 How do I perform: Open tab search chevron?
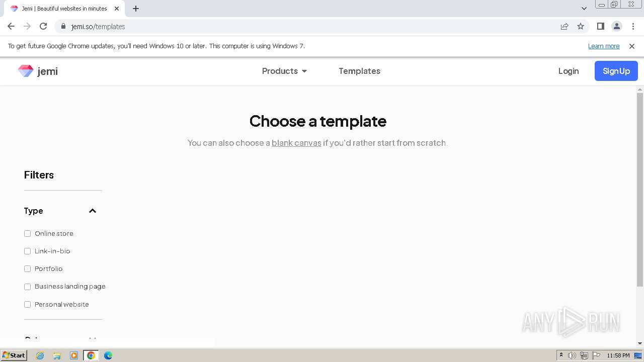coord(584,9)
